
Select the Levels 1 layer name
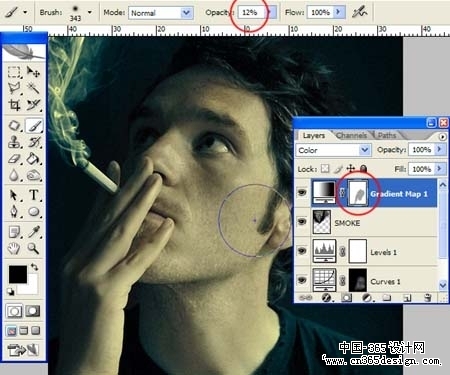tap(383, 252)
